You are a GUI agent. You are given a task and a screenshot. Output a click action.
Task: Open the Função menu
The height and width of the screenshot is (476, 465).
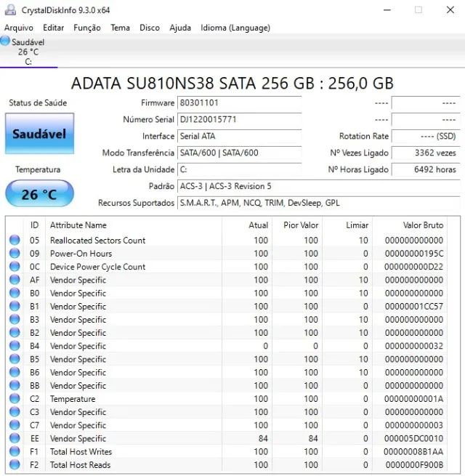coord(87,28)
